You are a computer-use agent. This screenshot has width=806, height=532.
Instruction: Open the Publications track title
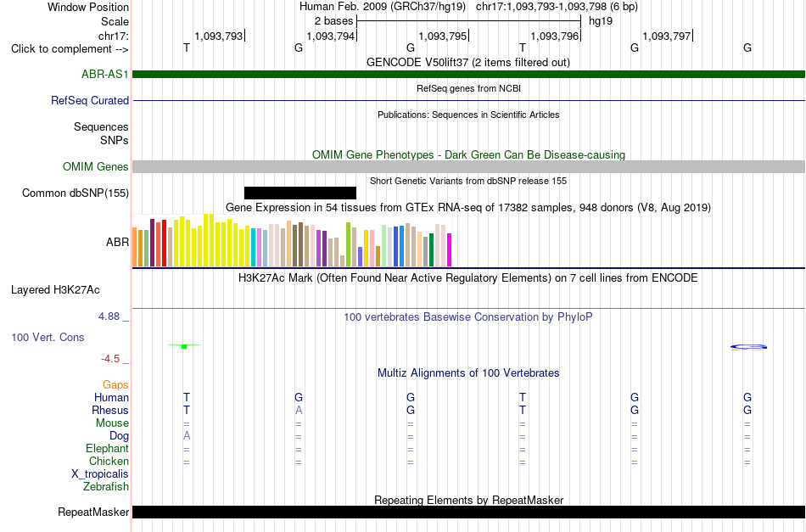468,115
